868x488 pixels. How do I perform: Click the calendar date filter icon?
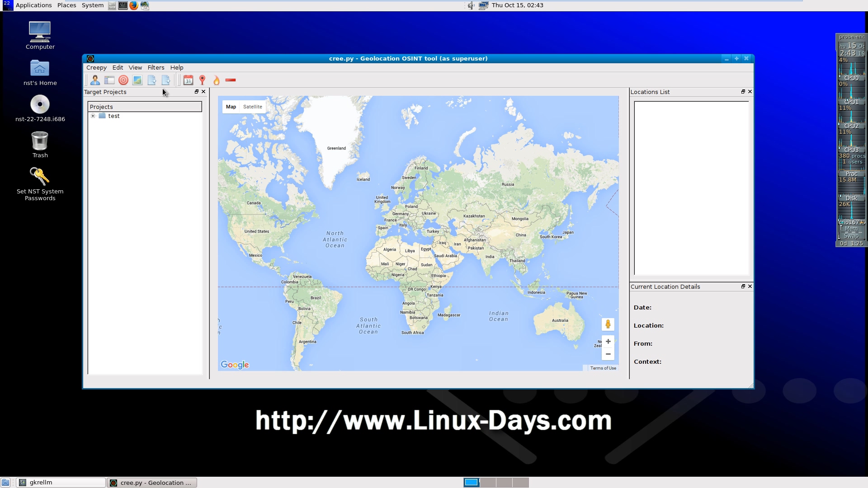[x=189, y=80]
